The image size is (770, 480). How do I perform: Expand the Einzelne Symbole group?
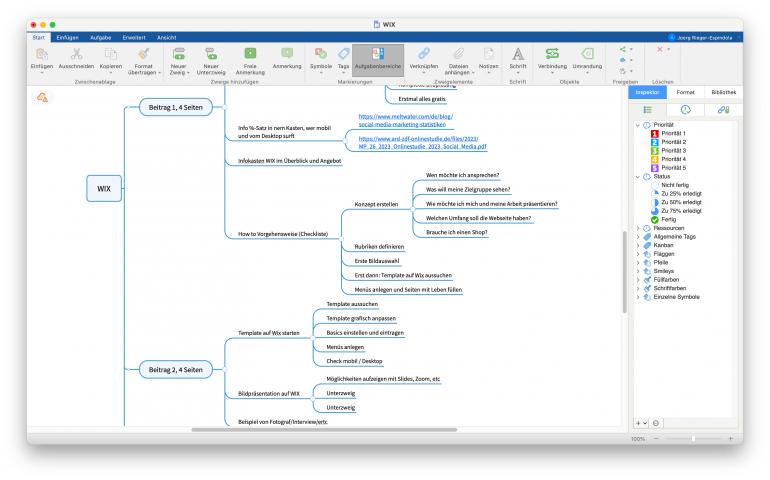638,297
